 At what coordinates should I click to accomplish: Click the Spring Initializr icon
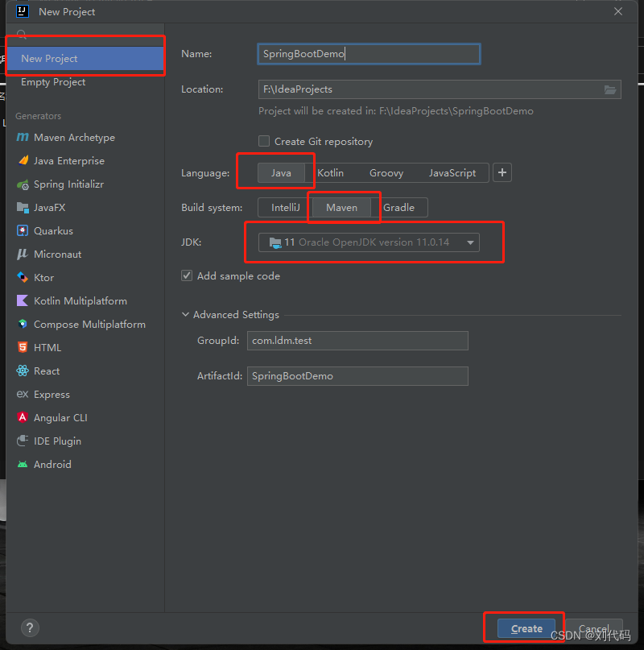tap(23, 184)
